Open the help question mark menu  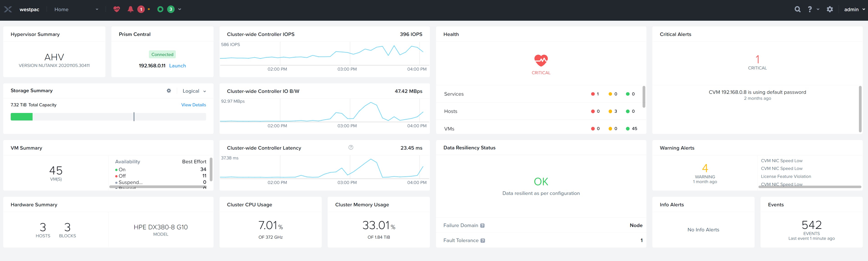coord(810,9)
